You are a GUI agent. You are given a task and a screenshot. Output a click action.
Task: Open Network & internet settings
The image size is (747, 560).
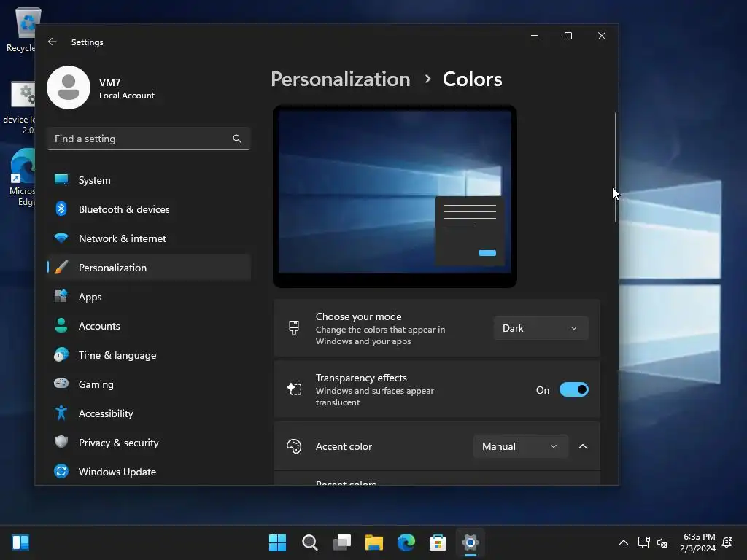tap(149, 238)
